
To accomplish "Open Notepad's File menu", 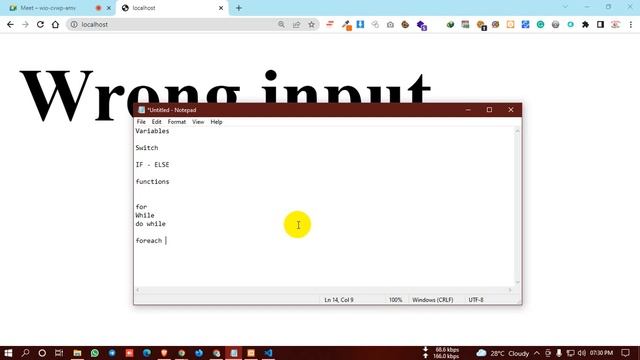I will (141, 122).
